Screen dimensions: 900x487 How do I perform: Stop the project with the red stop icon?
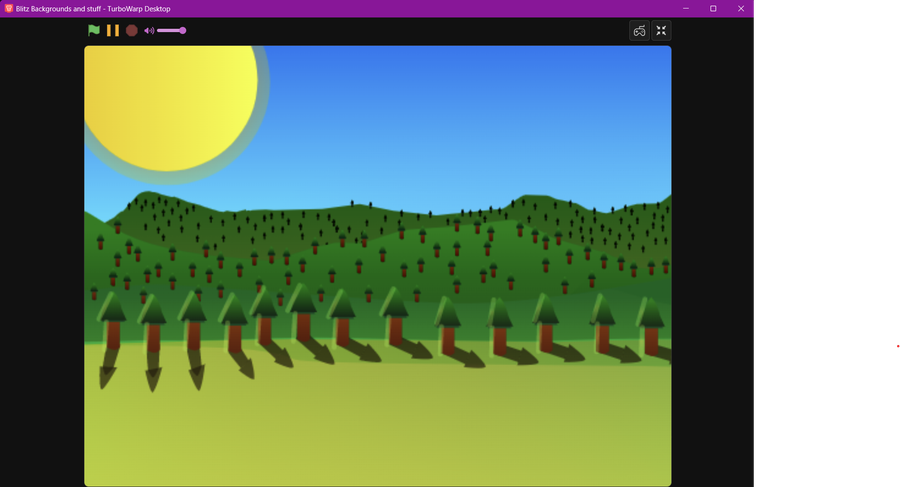[x=131, y=30]
